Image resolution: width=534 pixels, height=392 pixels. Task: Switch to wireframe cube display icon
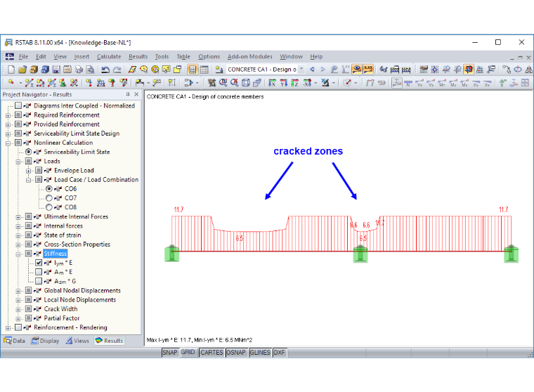point(245,83)
